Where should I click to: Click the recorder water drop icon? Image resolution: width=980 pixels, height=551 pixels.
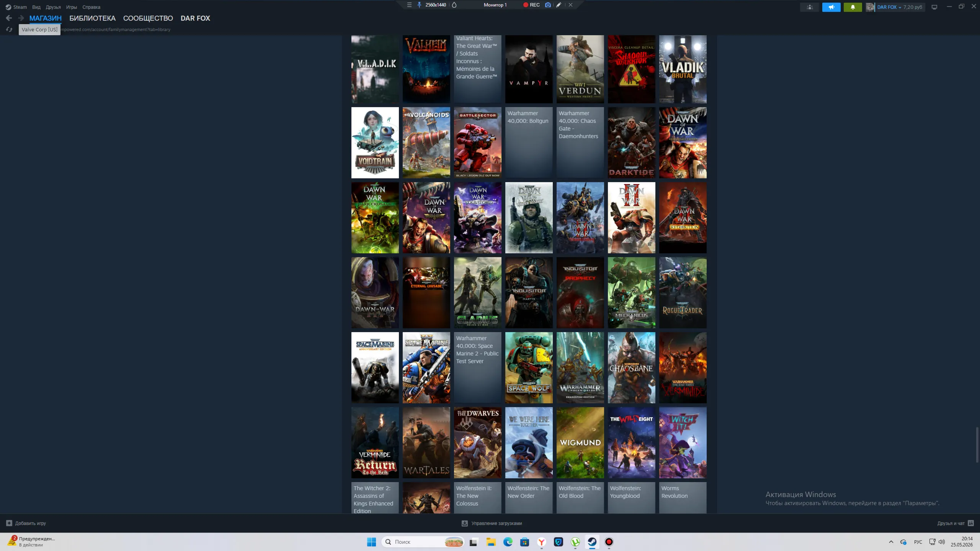coord(454,5)
